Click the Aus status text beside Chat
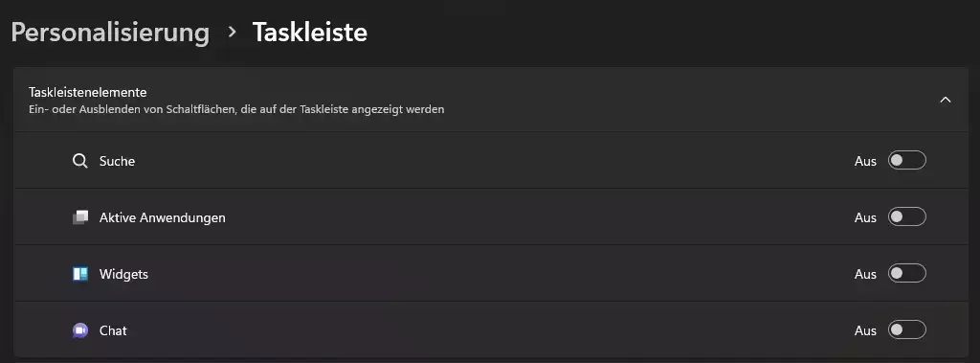980x363 pixels. tap(865, 330)
